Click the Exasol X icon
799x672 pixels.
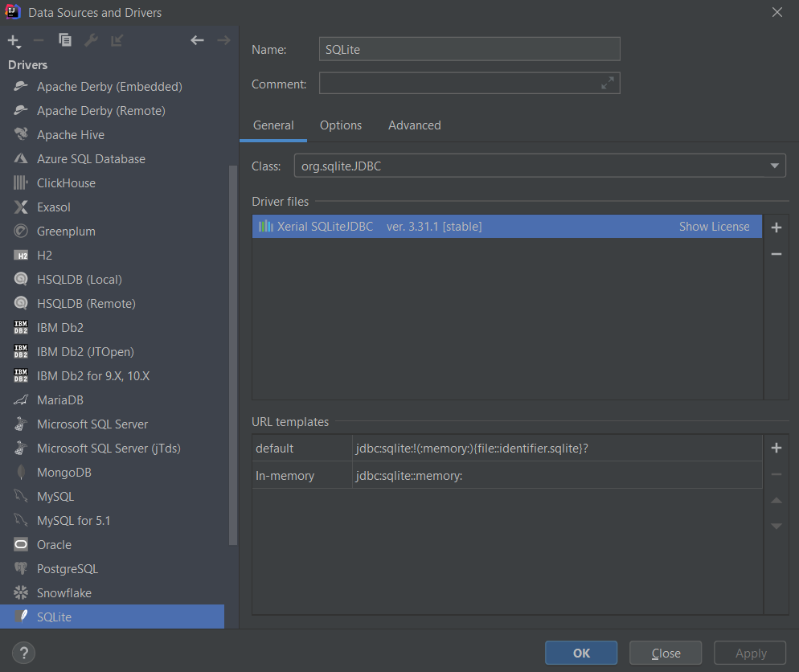(21, 207)
